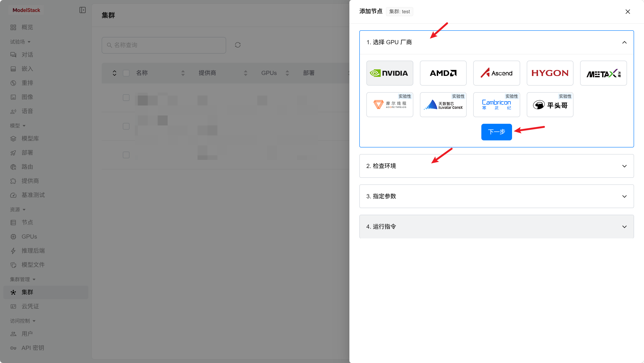Sort the table by GPUs column
Screen dimensions: 644x363
(287, 73)
